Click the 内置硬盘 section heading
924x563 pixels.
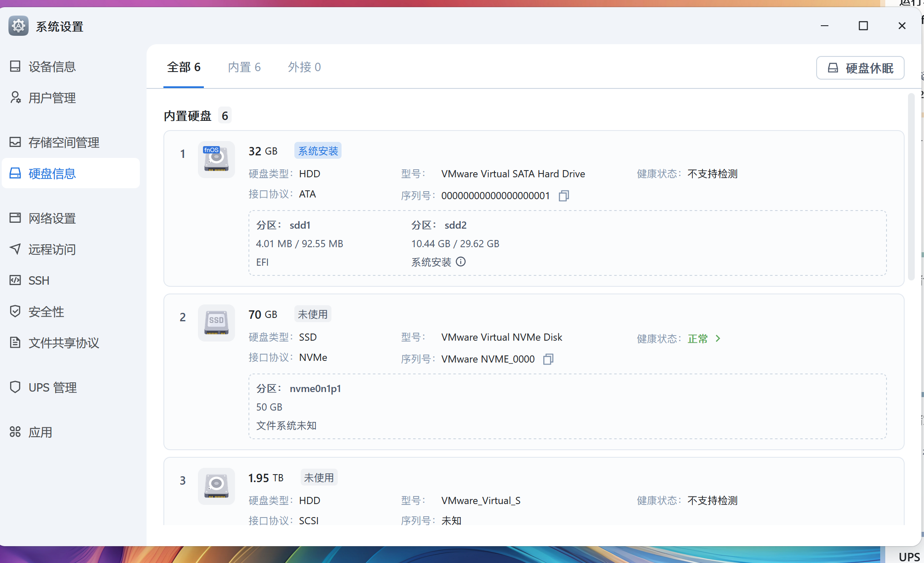pyautogui.click(x=187, y=116)
